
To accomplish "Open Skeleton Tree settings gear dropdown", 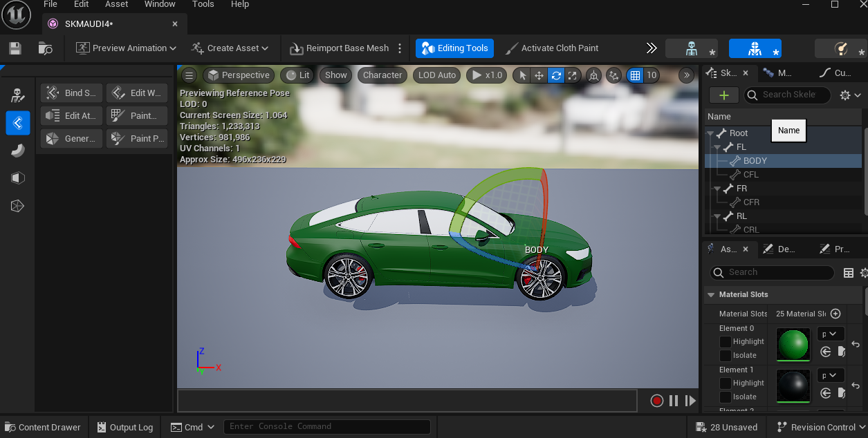I will [850, 95].
